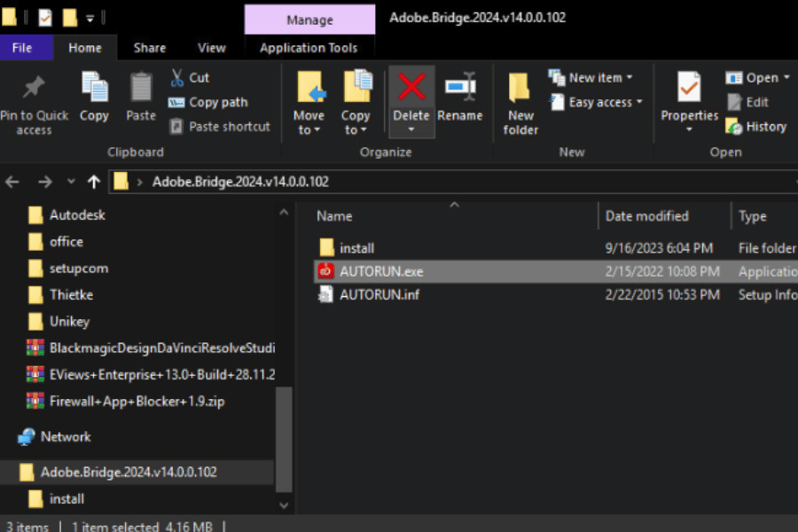
Task: Expand the Copy to dropdown
Action: [x=355, y=129]
